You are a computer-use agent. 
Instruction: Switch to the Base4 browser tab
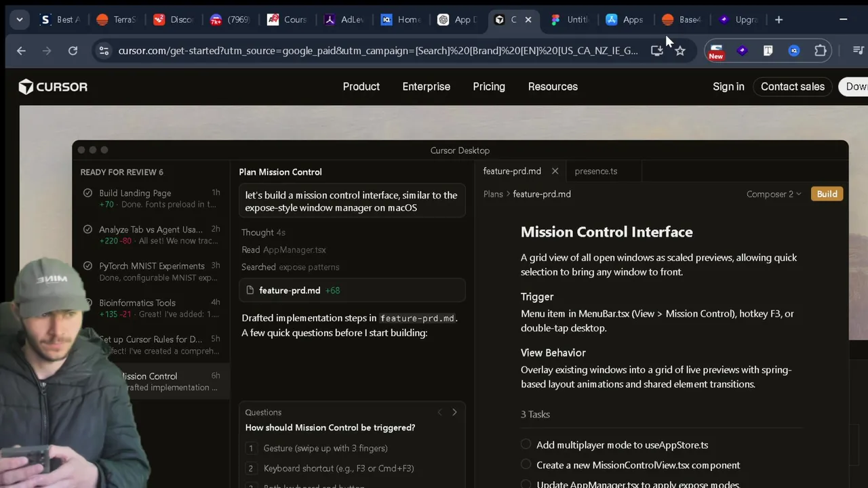pos(682,20)
